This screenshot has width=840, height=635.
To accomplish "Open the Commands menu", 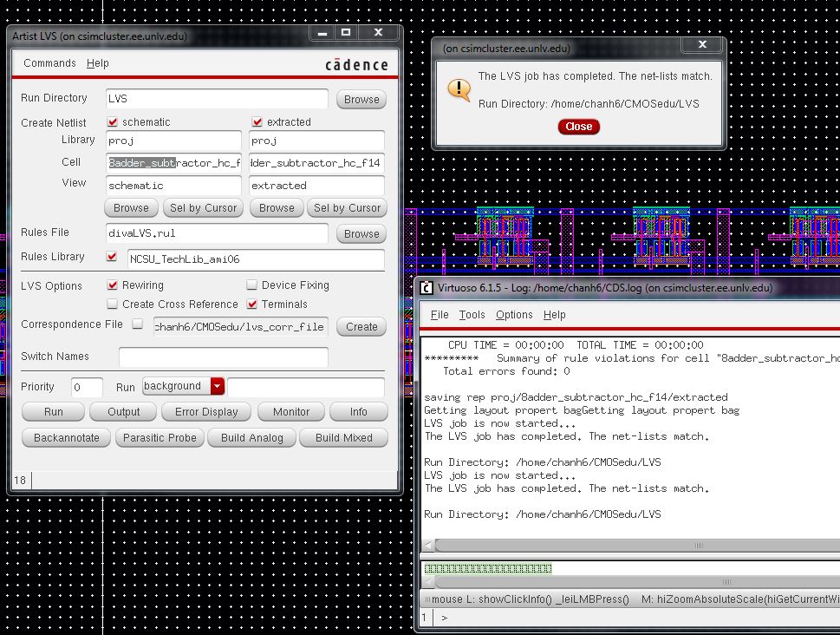I will coord(49,62).
